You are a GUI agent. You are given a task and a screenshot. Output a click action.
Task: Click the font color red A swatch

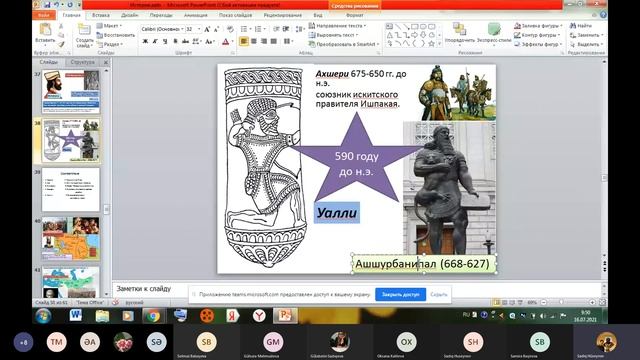coord(226,41)
